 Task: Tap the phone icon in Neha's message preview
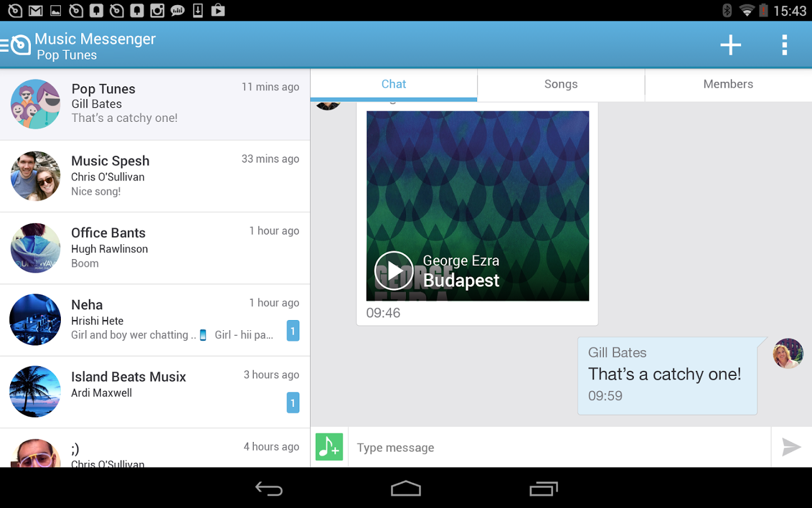click(203, 335)
